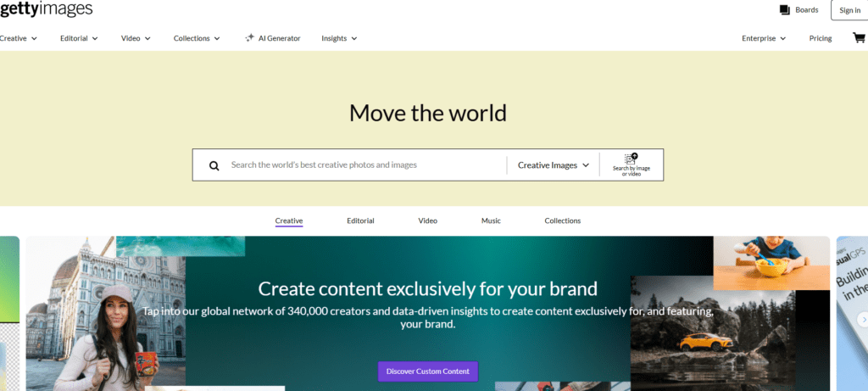Image resolution: width=868 pixels, height=391 pixels.
Task: Click the Getty Images logo
Action: pos(47,9)
